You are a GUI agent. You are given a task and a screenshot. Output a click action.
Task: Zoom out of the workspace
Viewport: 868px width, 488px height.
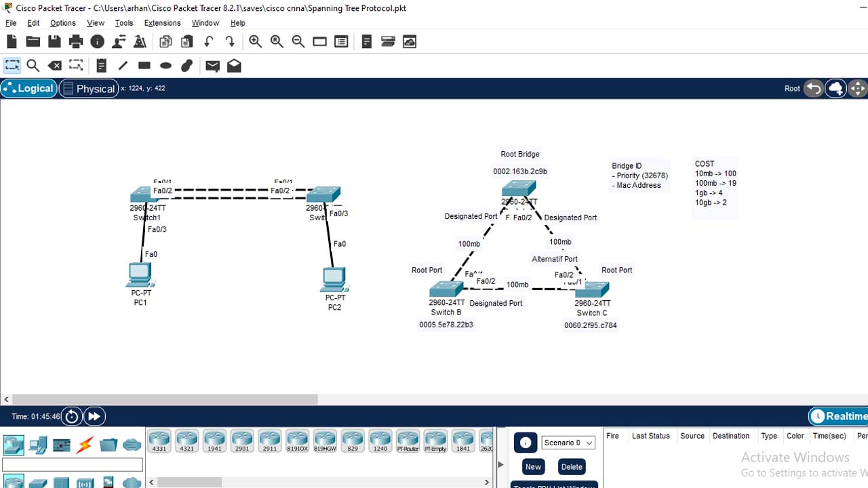(298, 42)
